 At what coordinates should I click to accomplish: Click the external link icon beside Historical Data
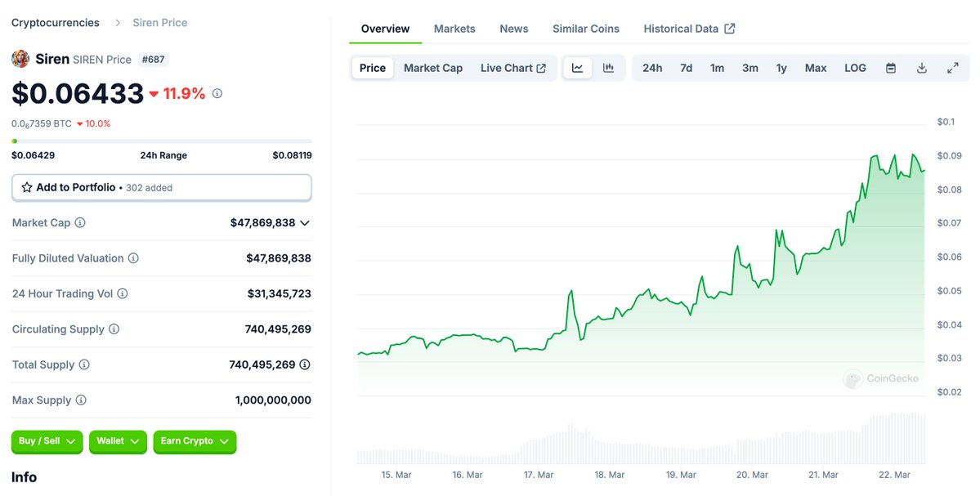[x=729, y=28]
